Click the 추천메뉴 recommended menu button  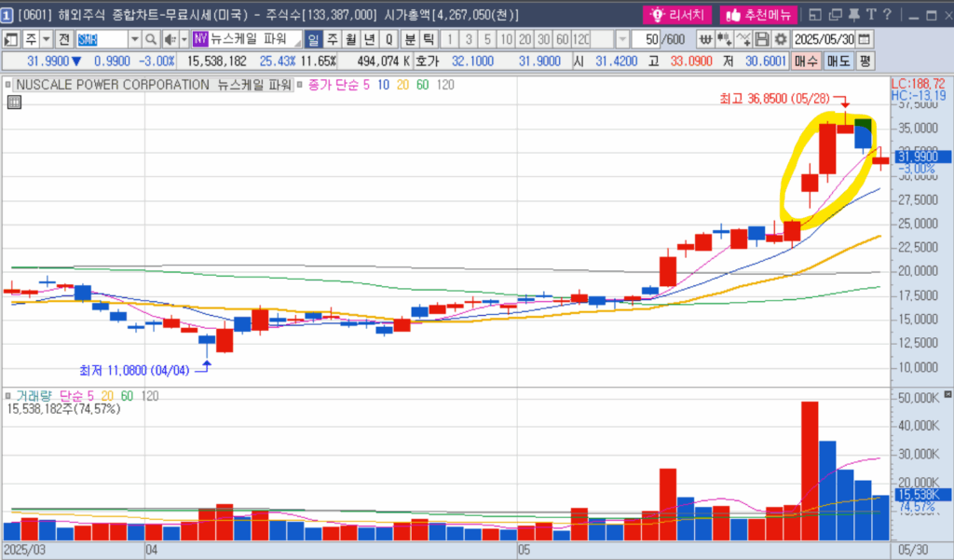pos(758,15)
